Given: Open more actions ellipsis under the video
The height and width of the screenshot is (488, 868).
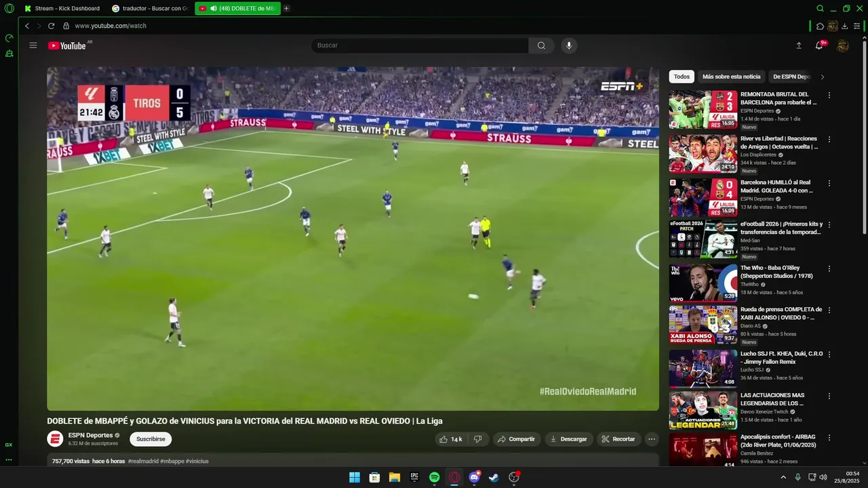Looking at the screenshot, I should pos(652,439).
